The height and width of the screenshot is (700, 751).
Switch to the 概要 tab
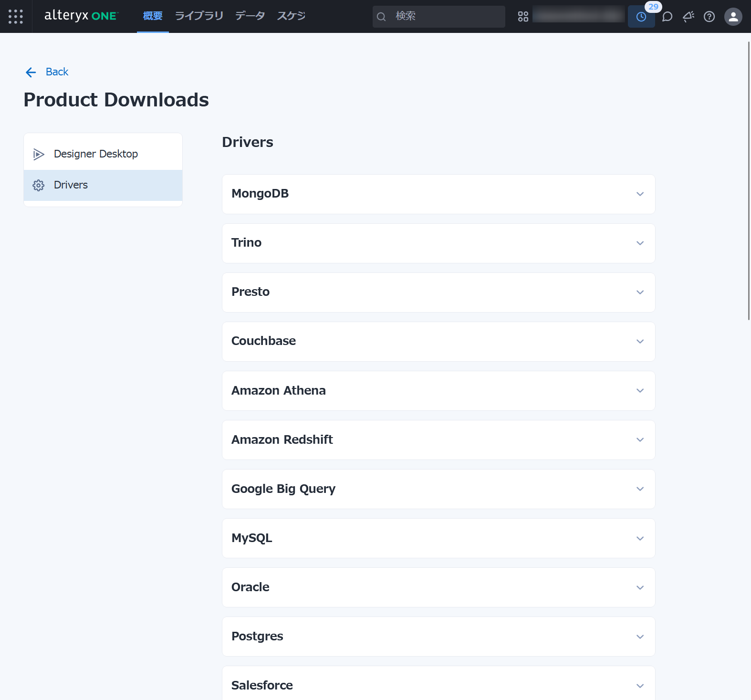[x=153, y=16]
